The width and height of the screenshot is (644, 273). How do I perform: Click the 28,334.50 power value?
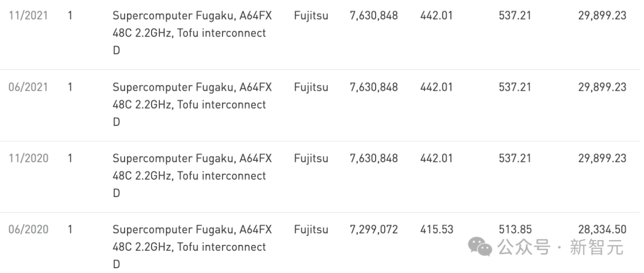[x=602, y=230]
